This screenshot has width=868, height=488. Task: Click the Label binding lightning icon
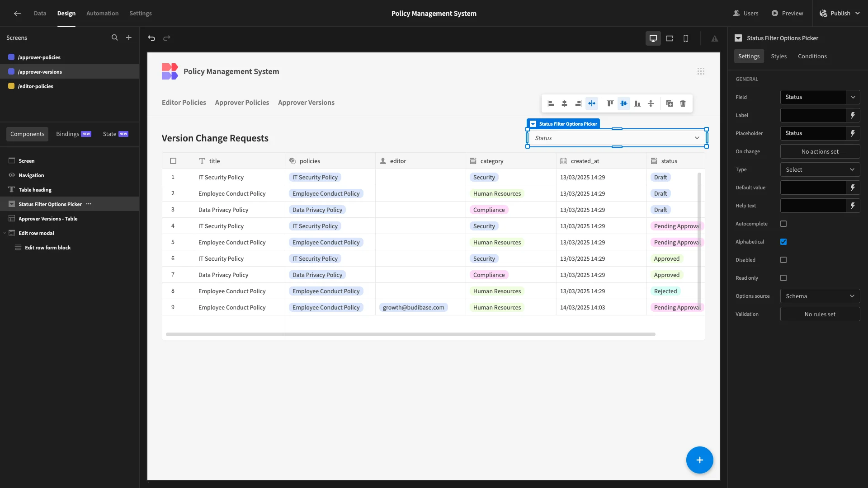coord(853,115)
